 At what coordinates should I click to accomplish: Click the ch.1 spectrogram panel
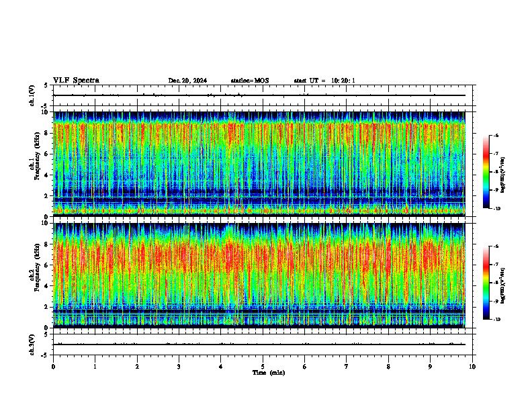pyautogui.click(x=259, y=164)
